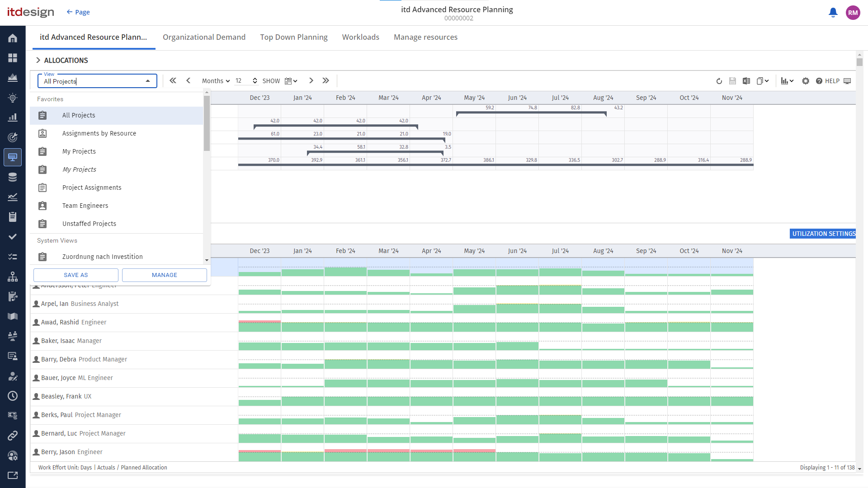Expand the Displaying 1 - 11 of 138 arrow
Image resolution: width=868 pixels, height=488 pixels.
tap(859, 468)
